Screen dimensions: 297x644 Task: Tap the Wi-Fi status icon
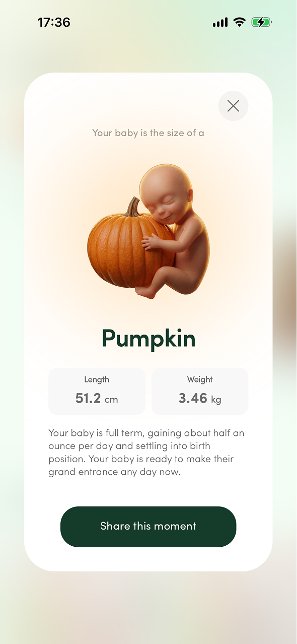240,22
